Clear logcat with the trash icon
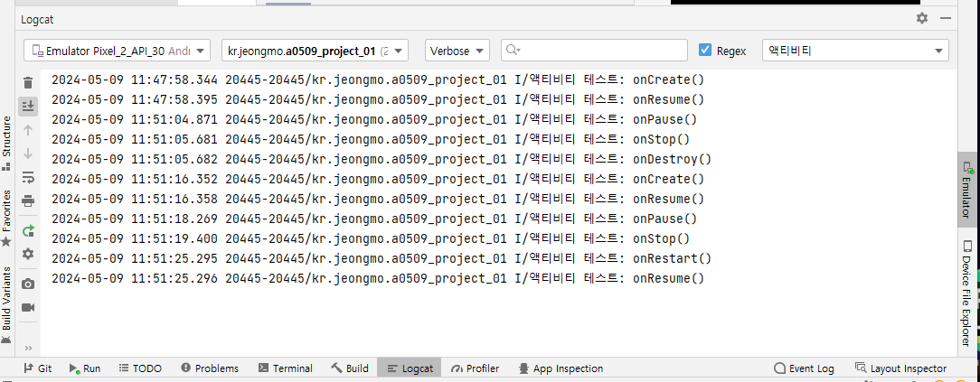 [27, 82]
